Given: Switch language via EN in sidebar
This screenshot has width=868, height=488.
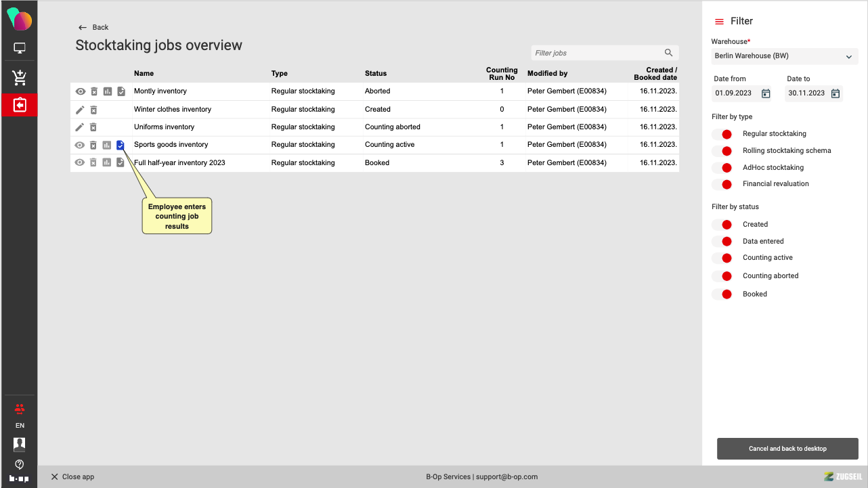Looking at the screenshot, I should point(20,426).
